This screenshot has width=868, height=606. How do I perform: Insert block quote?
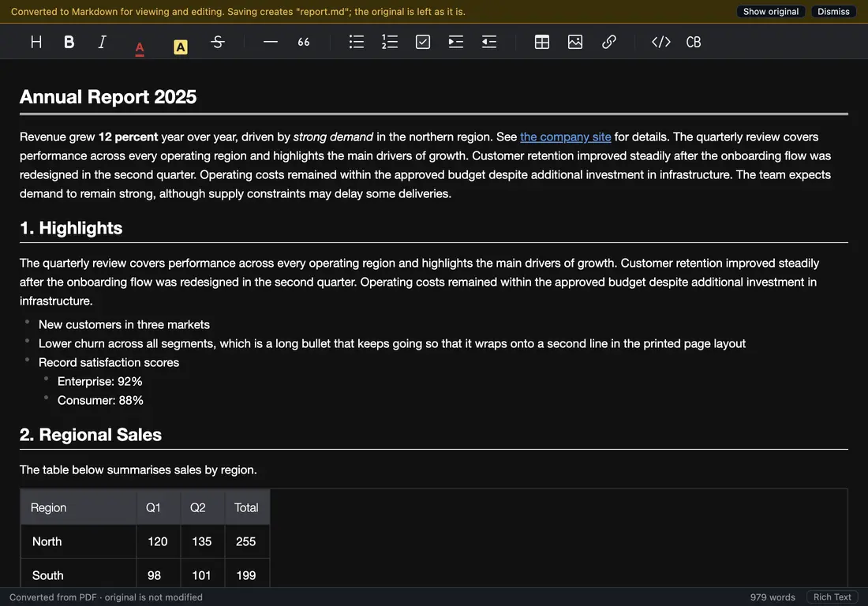click(303, 42)
